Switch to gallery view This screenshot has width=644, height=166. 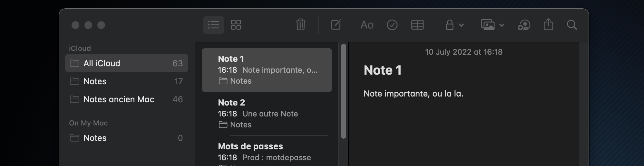236,25
